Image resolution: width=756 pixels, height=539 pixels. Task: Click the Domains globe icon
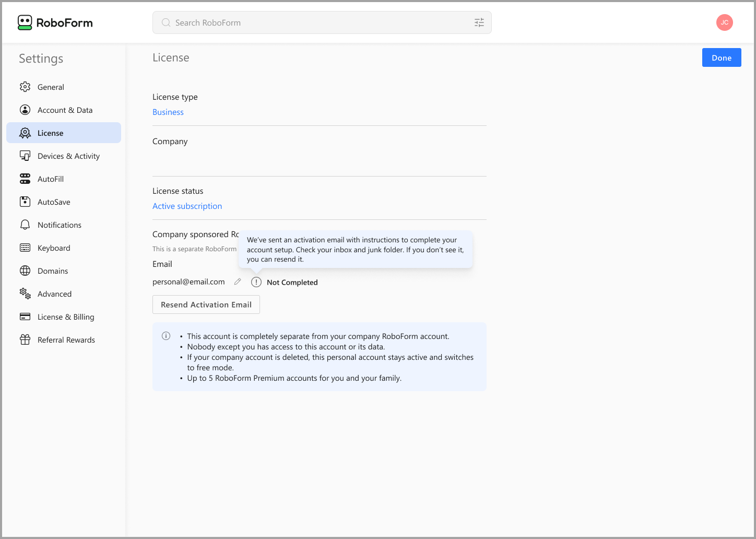pyautogui.click(x=25, y=271)
